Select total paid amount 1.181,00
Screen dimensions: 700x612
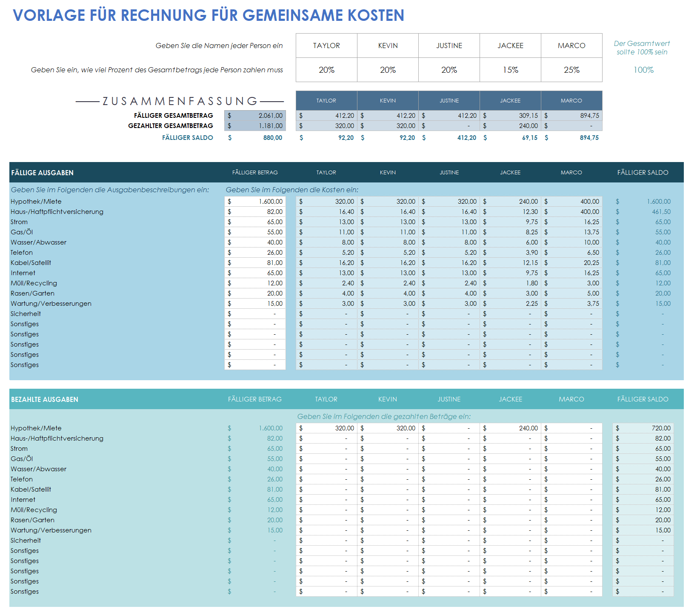(x=255, y=126)
